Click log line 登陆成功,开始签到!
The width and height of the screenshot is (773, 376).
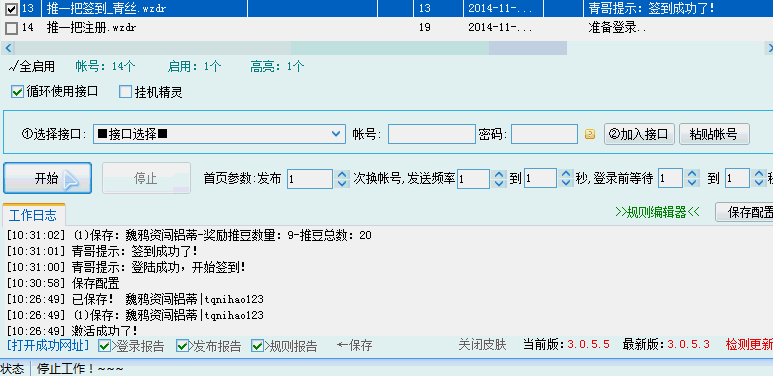tap(126, 268)
